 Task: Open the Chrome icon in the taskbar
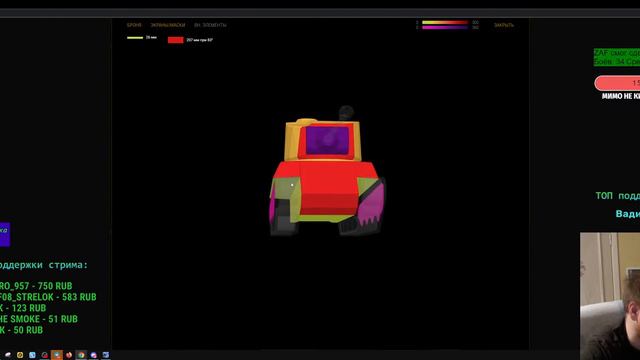(81, 355)
